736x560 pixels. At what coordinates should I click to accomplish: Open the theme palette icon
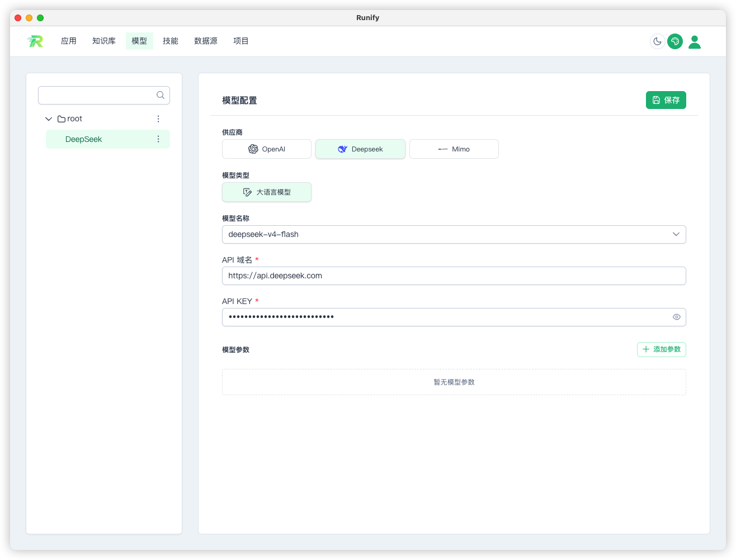tap(675, 41)
